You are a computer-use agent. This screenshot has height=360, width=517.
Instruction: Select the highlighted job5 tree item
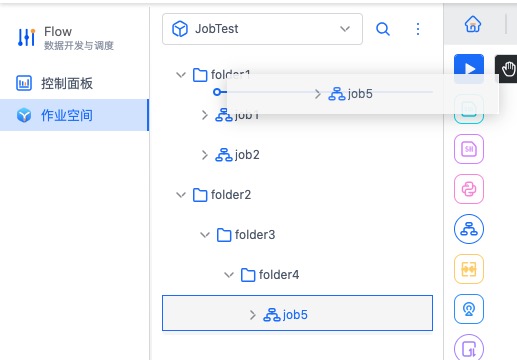[297, 313]
